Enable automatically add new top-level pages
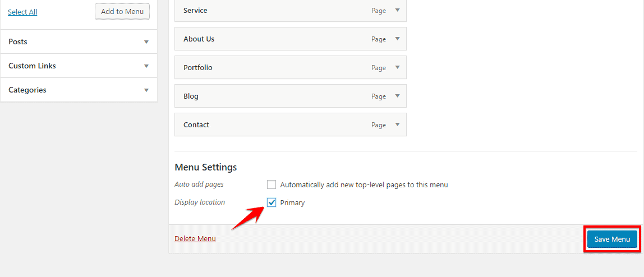This screenshot has width=644, height=277. pyautogui.click(x=272, y=184)
